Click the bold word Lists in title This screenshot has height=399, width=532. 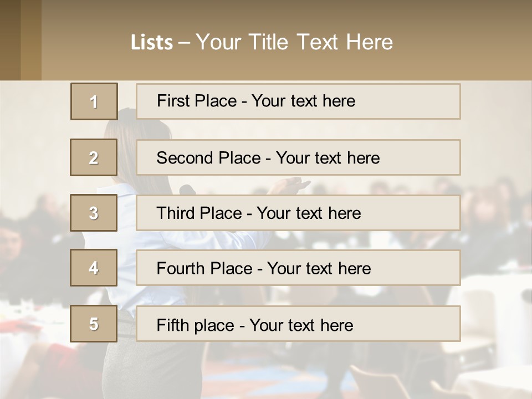click(x=151, y=43)
